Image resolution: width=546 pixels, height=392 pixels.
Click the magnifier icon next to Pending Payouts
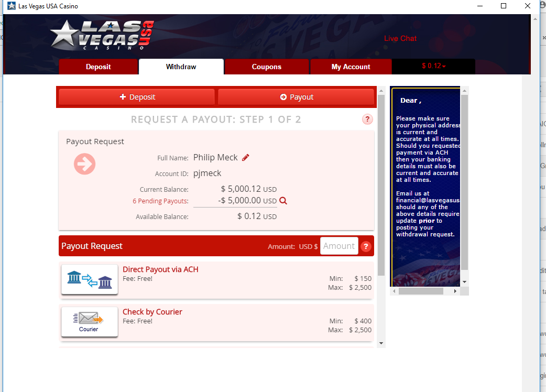283,201
